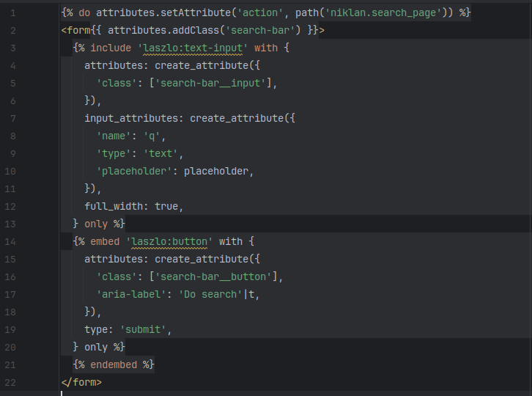The image size is (532, 396).
Task: Click the 'submit' value string
Action: [x=143, y=329]
